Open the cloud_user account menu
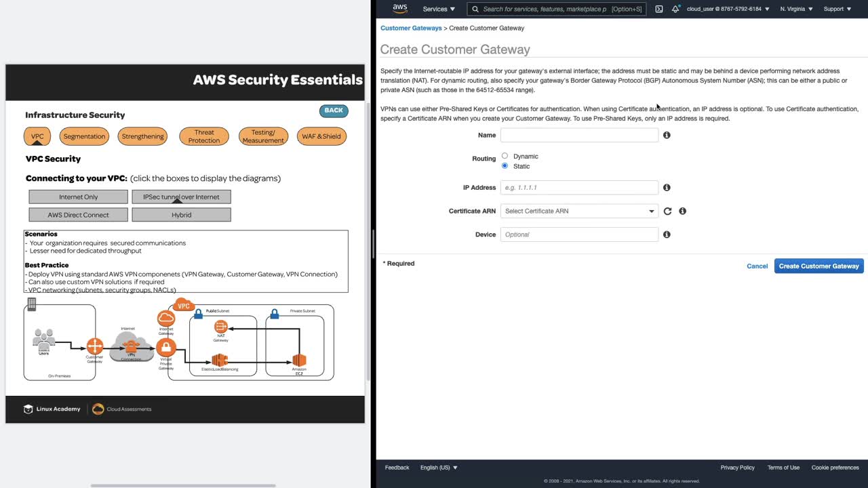 [728, 9]
